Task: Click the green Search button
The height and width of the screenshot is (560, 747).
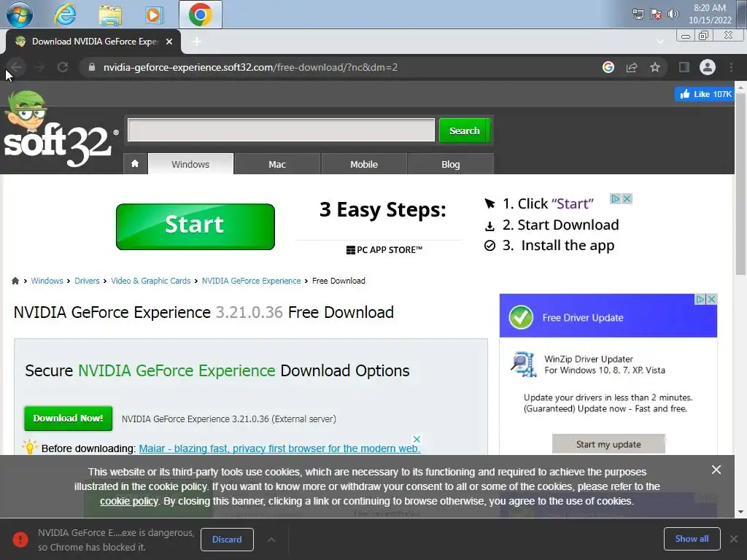Action: tap(465, 131)
